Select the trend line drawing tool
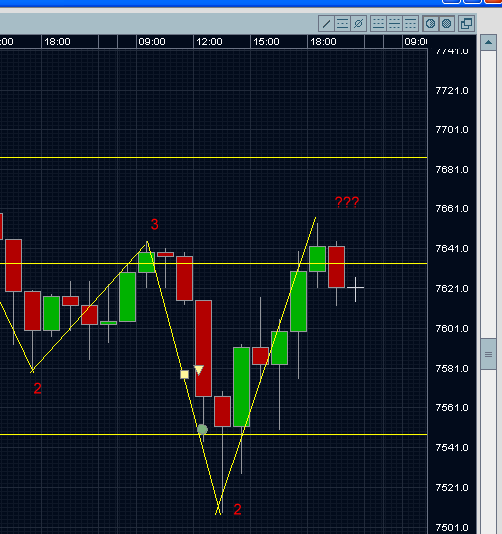The image size is (502, 534). point(326,24)
